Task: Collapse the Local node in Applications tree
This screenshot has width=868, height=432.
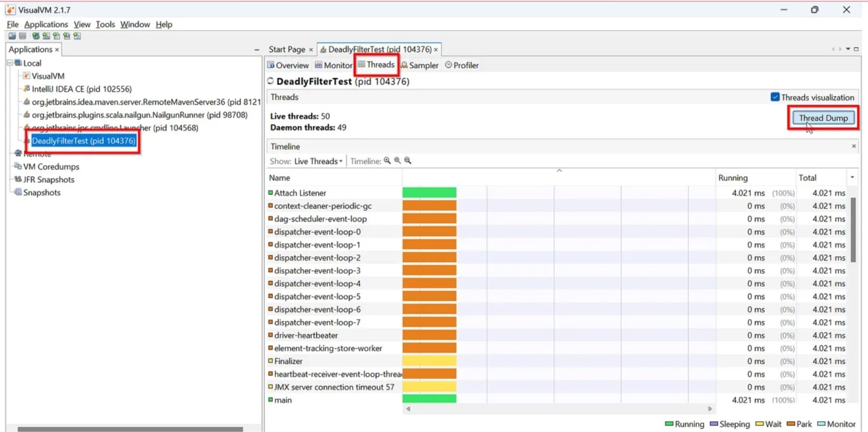Action: [10, 63]
